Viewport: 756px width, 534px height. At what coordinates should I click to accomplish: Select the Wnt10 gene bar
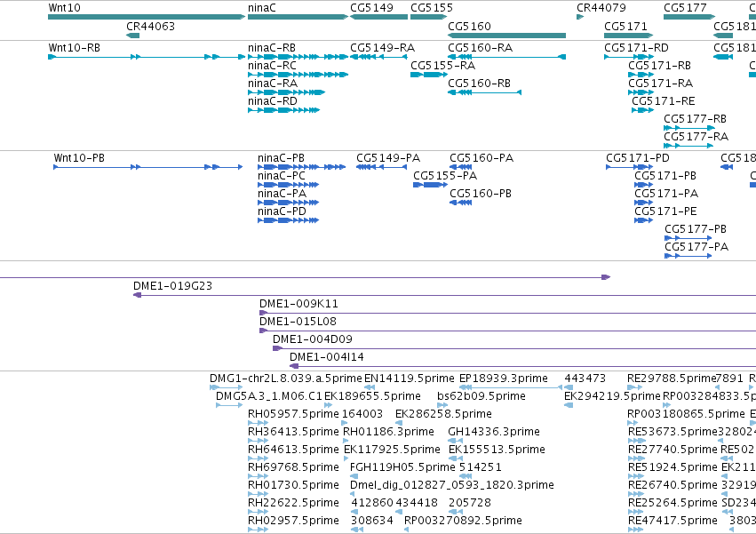(x=147, y=17)
